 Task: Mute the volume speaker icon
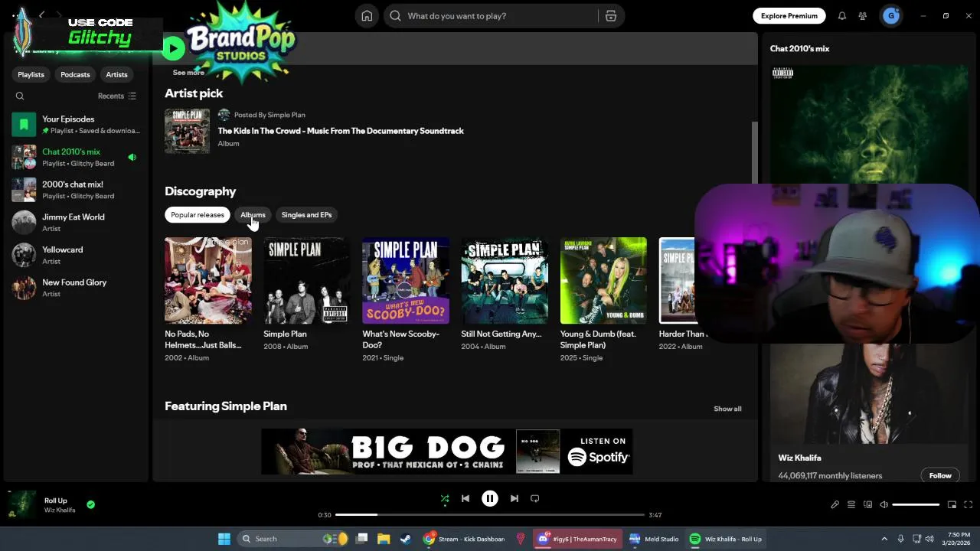(x=884, y=504)
